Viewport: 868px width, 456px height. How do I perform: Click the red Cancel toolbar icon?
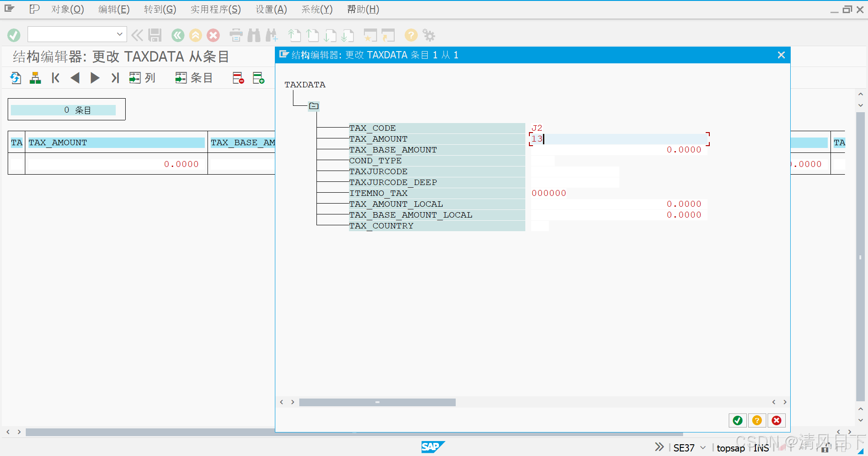click(213, 35)
